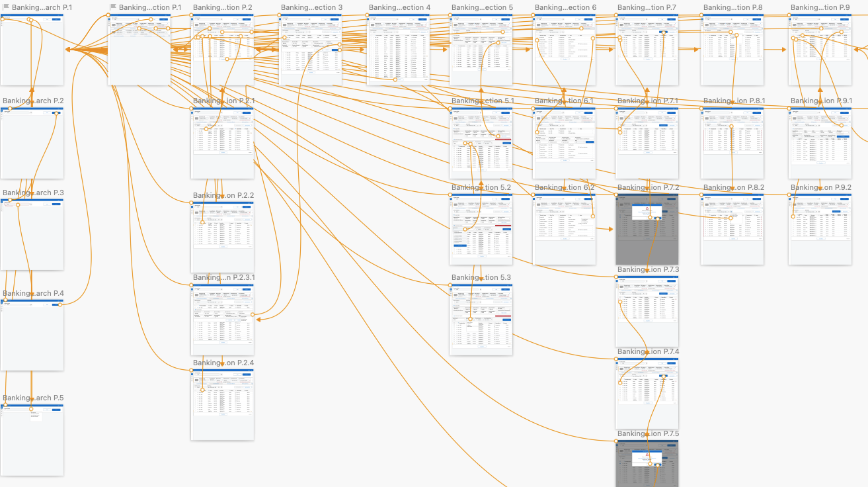This screenshot has width=868, height=487.
Task: Click the artboard title "Banking...tion 5.2"
Action: (x=481, y=187)
